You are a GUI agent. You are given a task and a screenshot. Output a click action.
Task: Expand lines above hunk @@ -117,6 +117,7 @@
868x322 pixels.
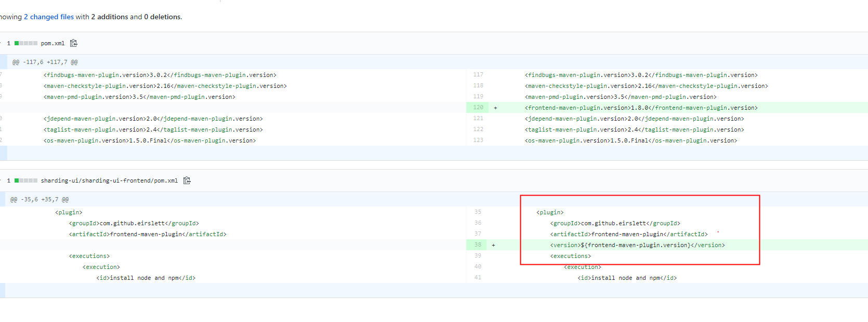4,62
